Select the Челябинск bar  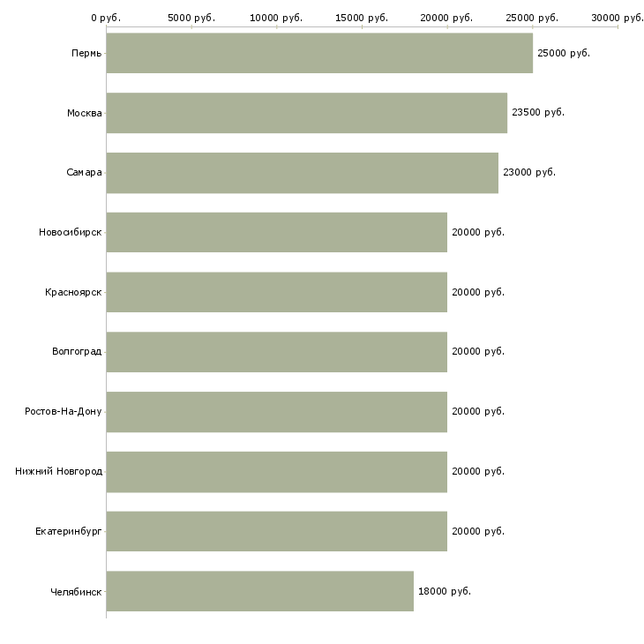pyautogui.click(x=260, y=591)
